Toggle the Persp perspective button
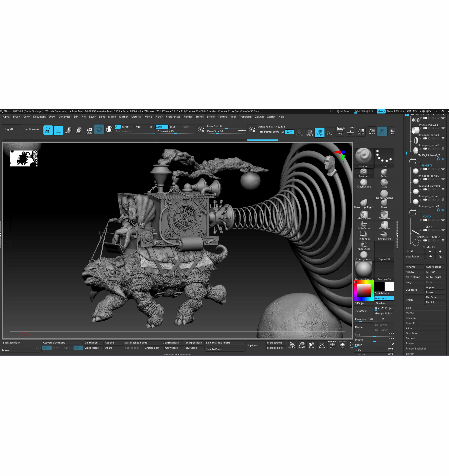This screenshot has height=476, width=449. tap(340, 131)
